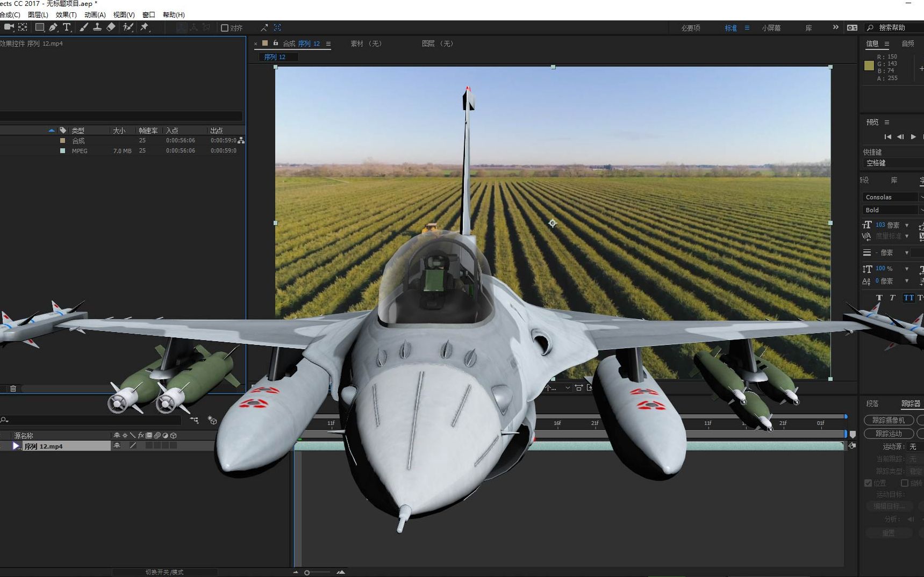
Task: Select the Horizontal Type tool
Action: (x=67, y=27)
